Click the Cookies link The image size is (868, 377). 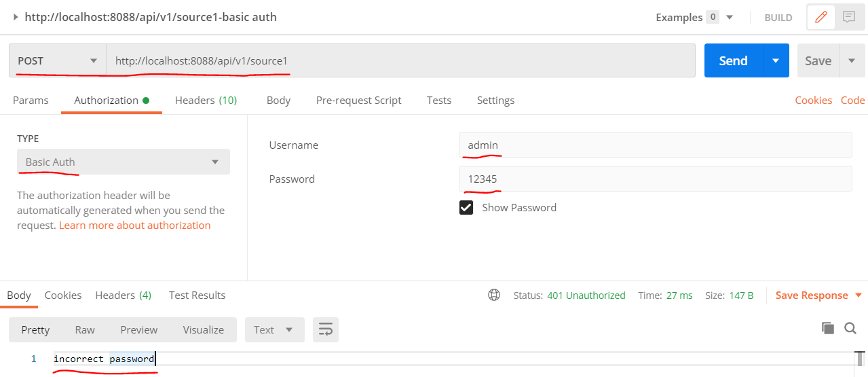click(x=813, y=101)
